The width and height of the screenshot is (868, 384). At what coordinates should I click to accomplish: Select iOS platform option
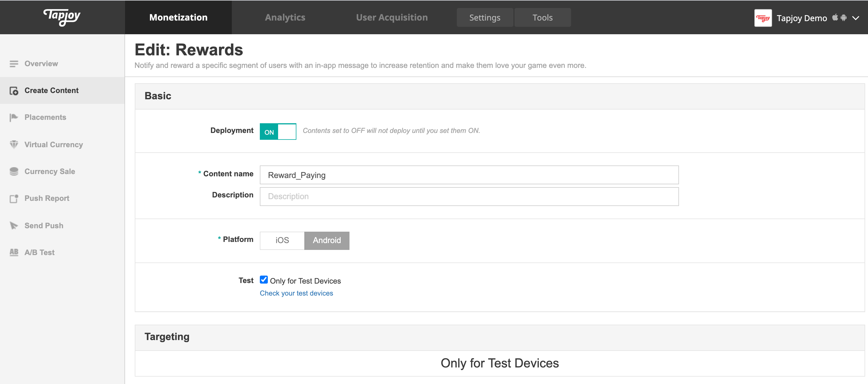[282, 240]
